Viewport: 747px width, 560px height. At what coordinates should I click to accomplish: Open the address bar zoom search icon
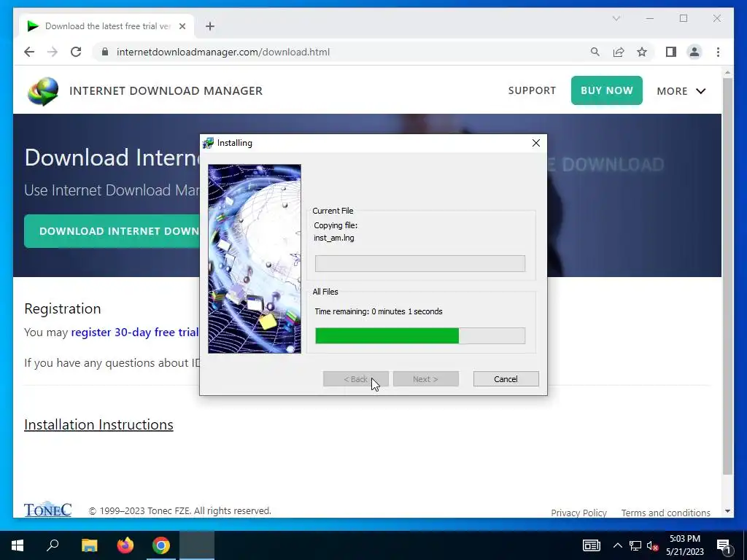click(x=595, y=52)
